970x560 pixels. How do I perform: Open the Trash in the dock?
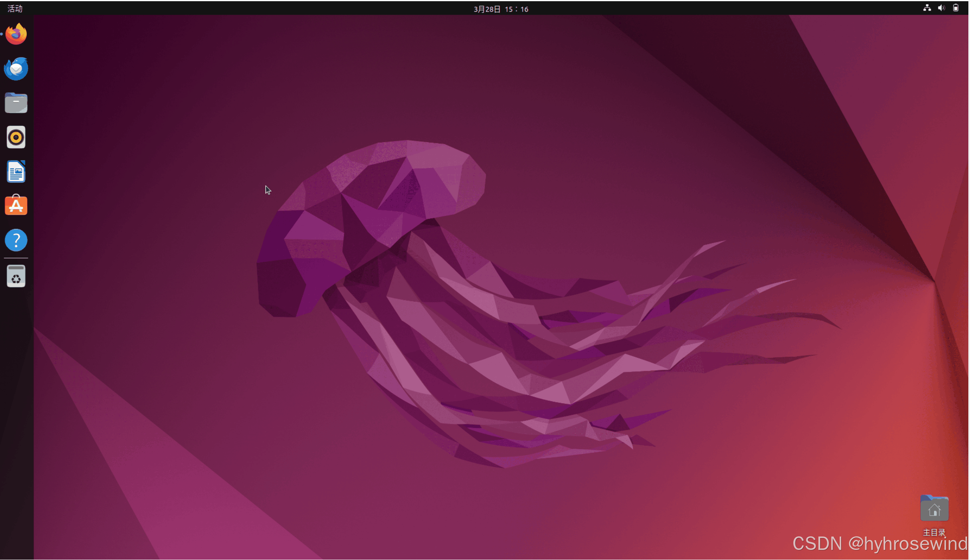tap(16, 276)
